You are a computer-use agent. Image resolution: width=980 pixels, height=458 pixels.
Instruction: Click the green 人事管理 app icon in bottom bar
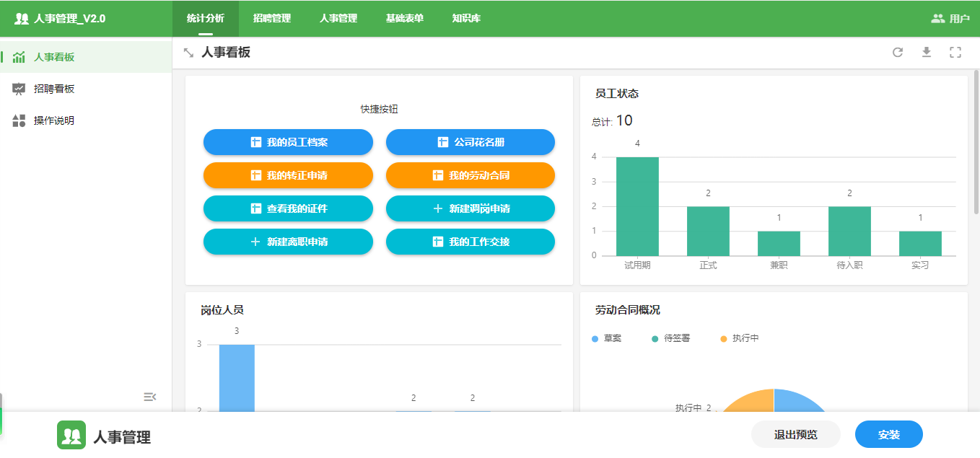pos(71,435)
